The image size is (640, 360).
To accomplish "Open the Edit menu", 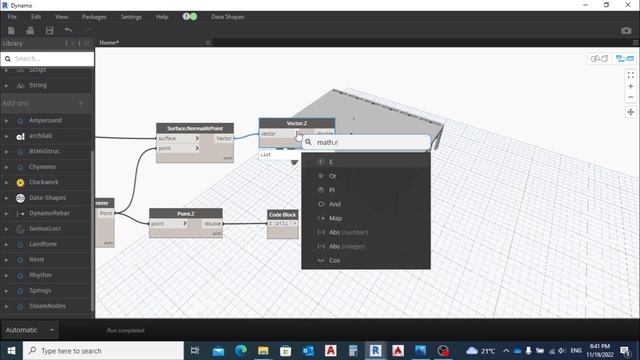I will click(x=36, y=17).
